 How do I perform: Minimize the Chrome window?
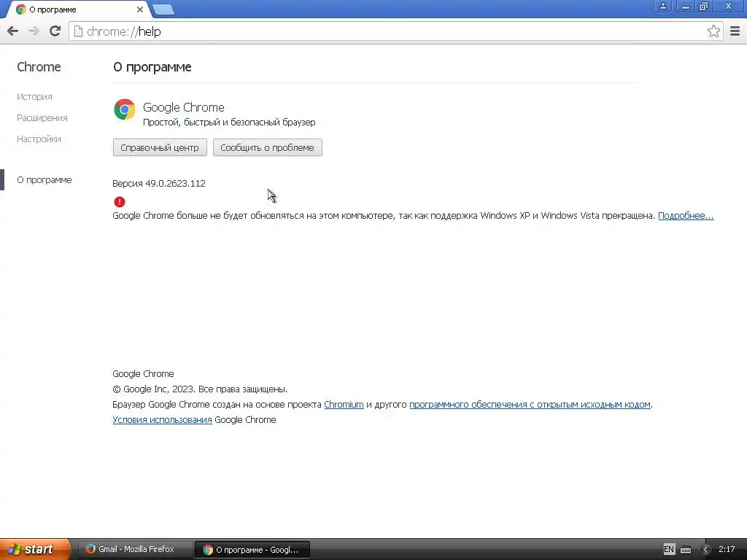(x=685, y=6)
